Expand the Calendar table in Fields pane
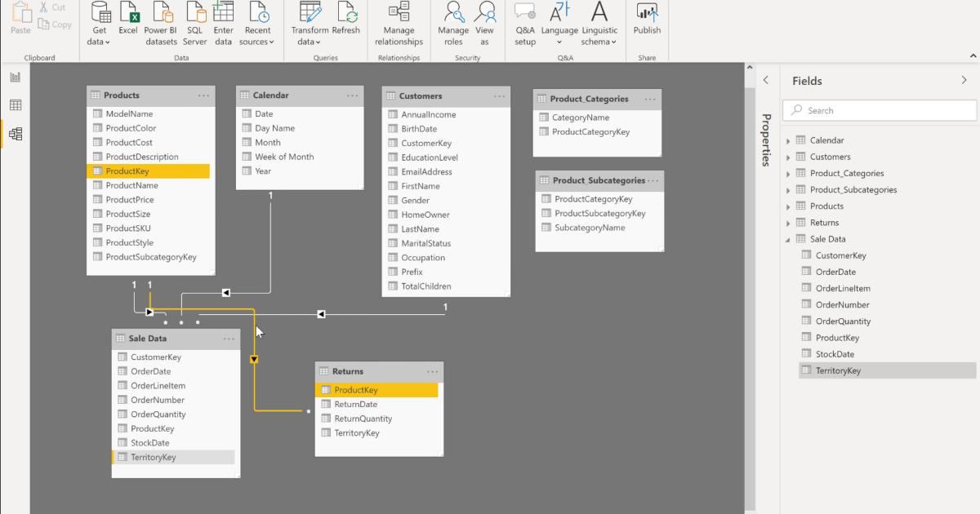The height and width of the screenshot is (514, 980). click(787, 140)
